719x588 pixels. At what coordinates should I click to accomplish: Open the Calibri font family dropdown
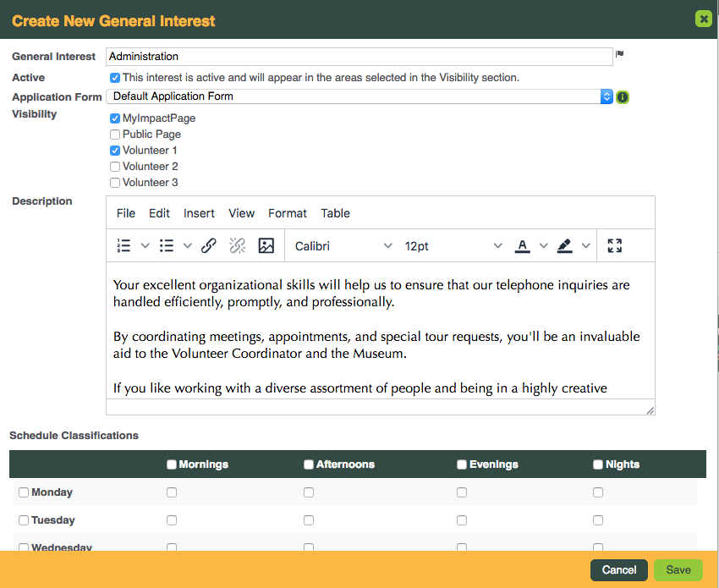(x=343, y=246)
